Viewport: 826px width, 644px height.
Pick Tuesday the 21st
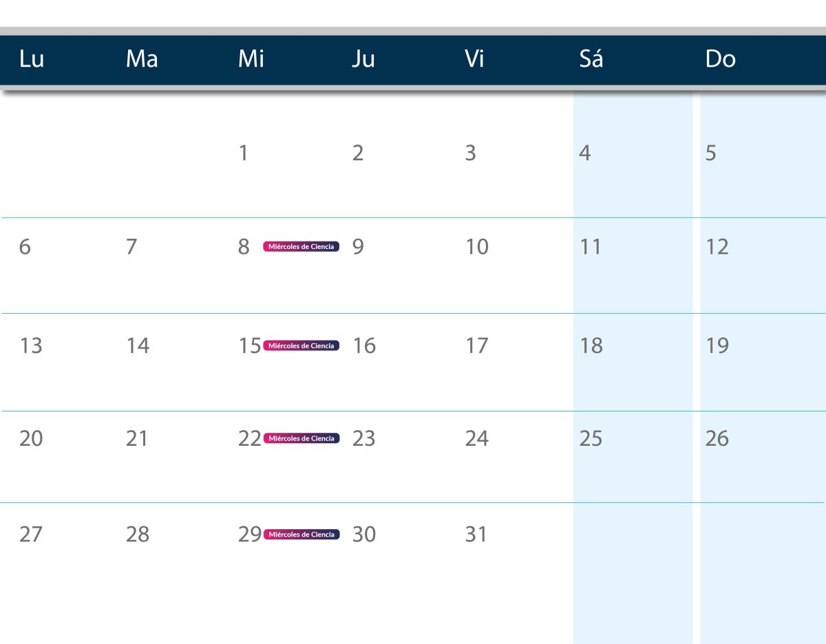tap(137, 438)
